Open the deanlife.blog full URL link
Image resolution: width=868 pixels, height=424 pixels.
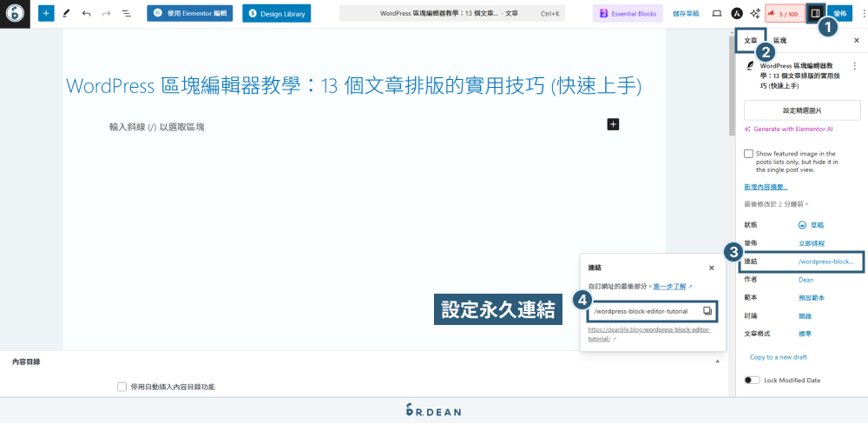click(x=648, y=335)
